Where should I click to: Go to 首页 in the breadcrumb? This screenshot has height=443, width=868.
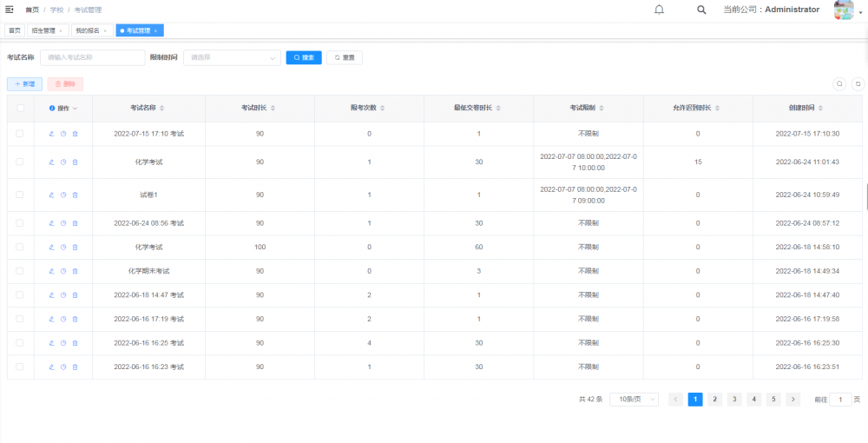[x=32, y=10]
